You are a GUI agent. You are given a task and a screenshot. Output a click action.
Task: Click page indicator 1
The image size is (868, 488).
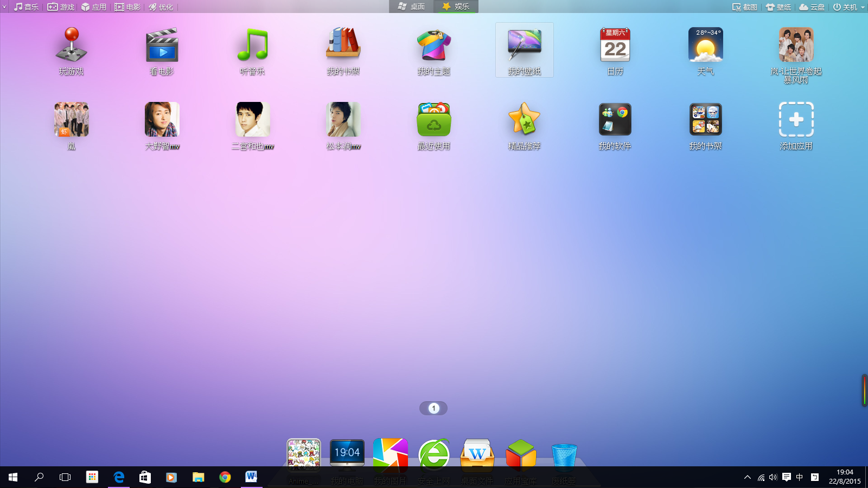click(433, 408)
